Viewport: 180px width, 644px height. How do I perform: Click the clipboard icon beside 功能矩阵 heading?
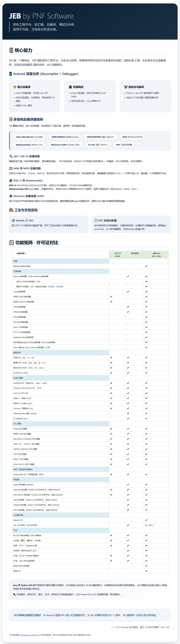[11, 242]
